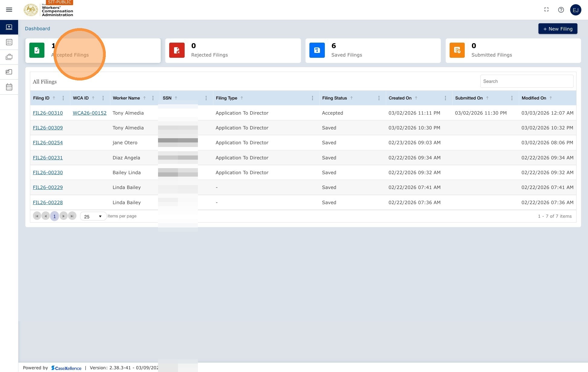
Task: Open Filing Status column options menu
Action: 379,98
